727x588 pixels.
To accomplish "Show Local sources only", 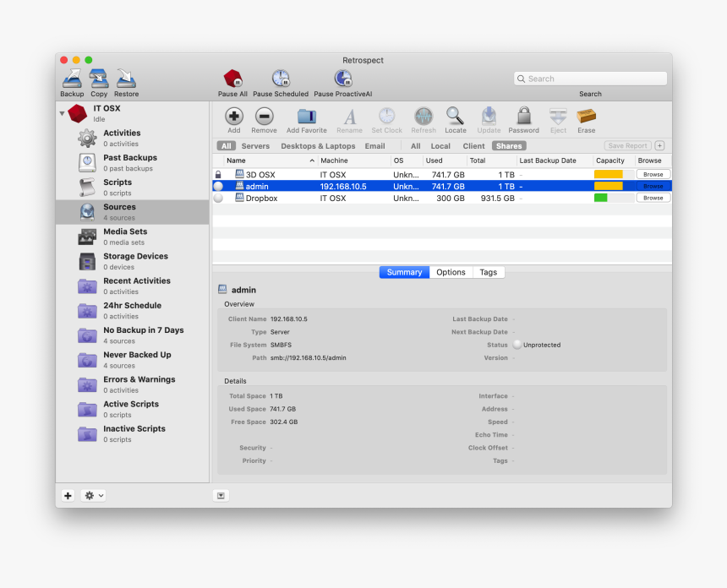I will 440,146.
